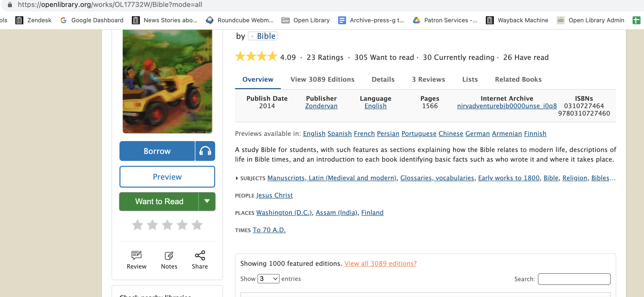Click the Borrow button

tap(157, 151)
